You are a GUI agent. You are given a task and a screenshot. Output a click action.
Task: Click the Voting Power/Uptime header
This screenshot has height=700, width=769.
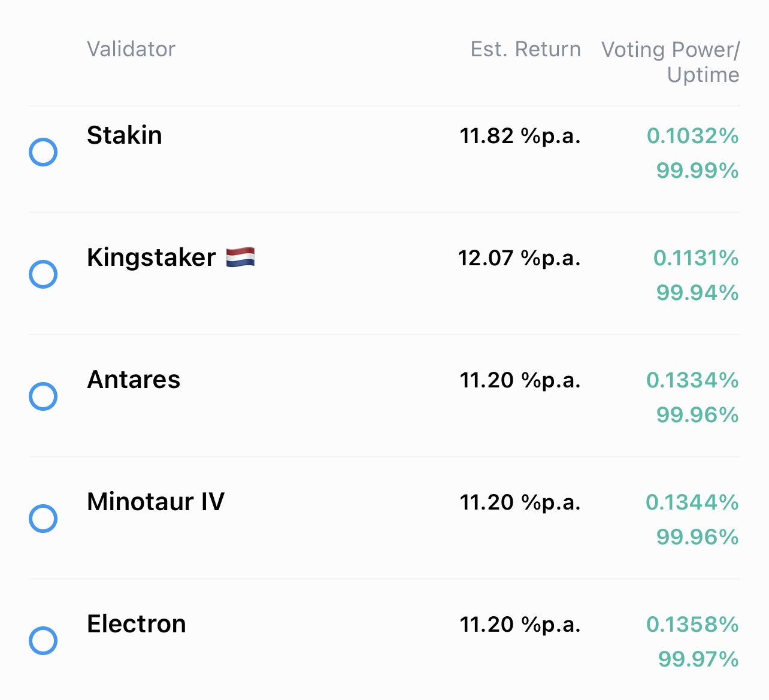pos(671,62)
